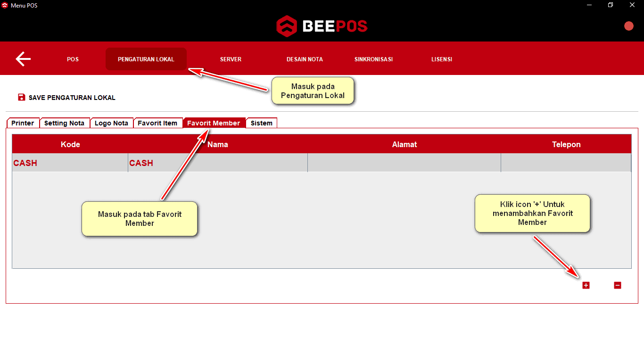Click the BEEPOS logo in header
This screenshot has height=348, width=644.
(x=322, y=26)
